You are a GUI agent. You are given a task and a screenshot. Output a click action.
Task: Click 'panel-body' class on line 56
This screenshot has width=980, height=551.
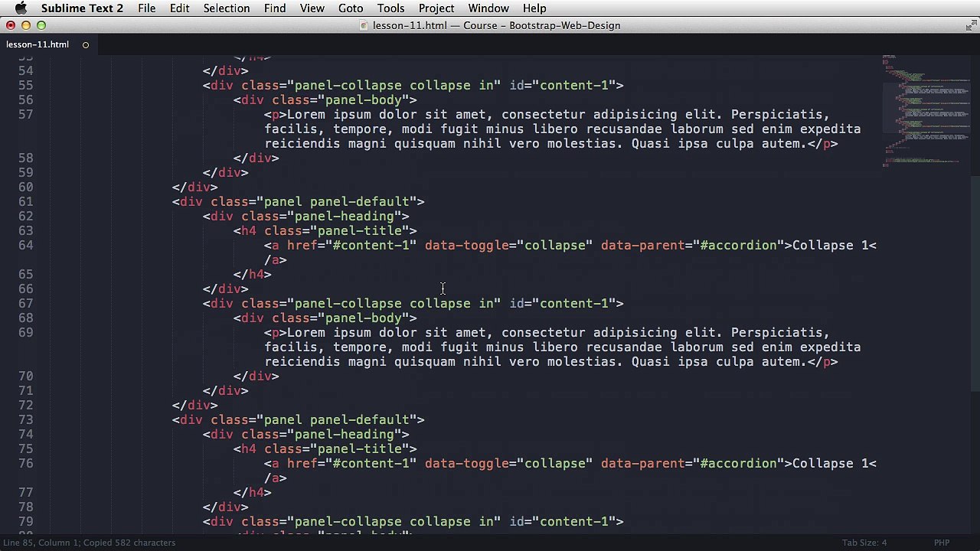pyautogui.click(x=363, y=100)
